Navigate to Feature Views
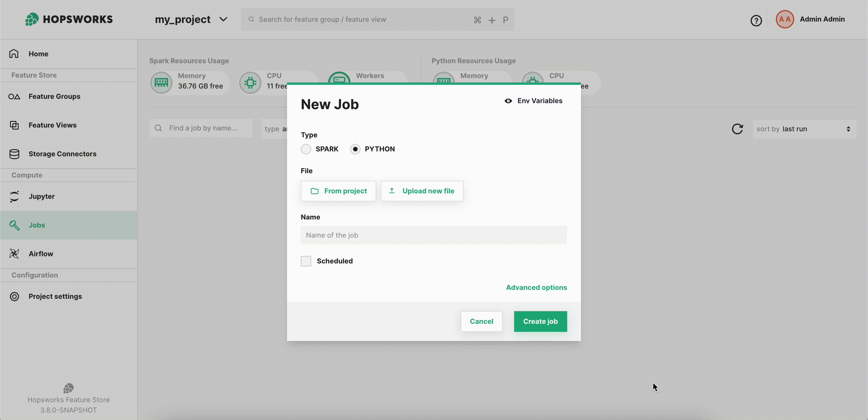Viewport: 868px width, 420px height. click(x=52, y=125)
